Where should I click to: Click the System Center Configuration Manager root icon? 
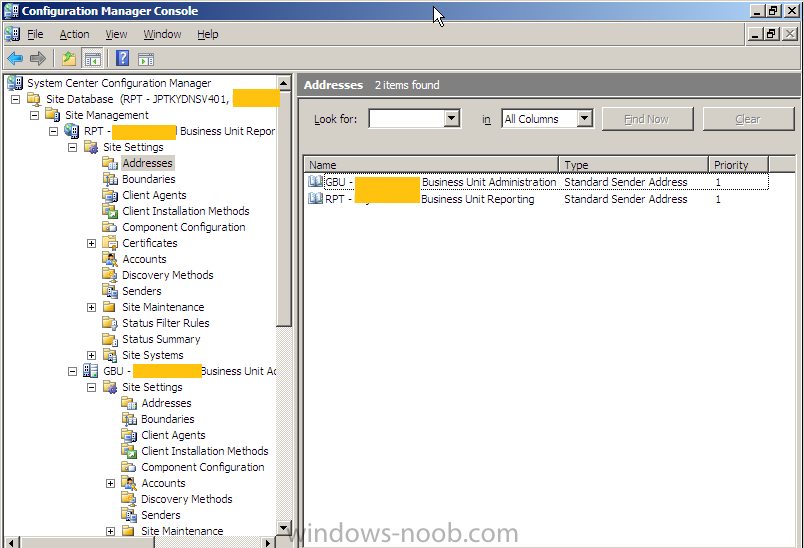coord(15,83)
